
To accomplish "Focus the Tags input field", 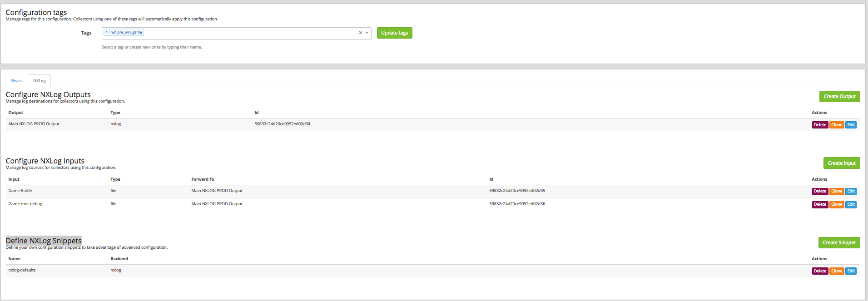I will [x=236, y=33].
